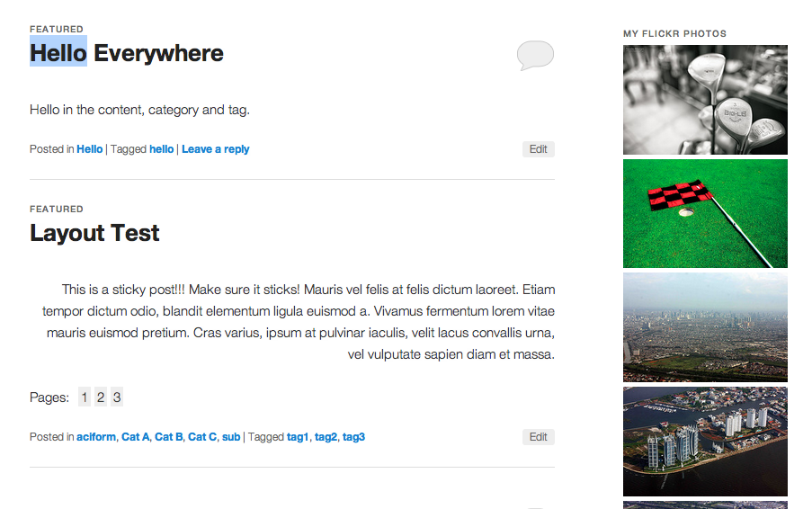The image size is (812, 509).
Task: Click the Hello category link
Action: (90, 149)
